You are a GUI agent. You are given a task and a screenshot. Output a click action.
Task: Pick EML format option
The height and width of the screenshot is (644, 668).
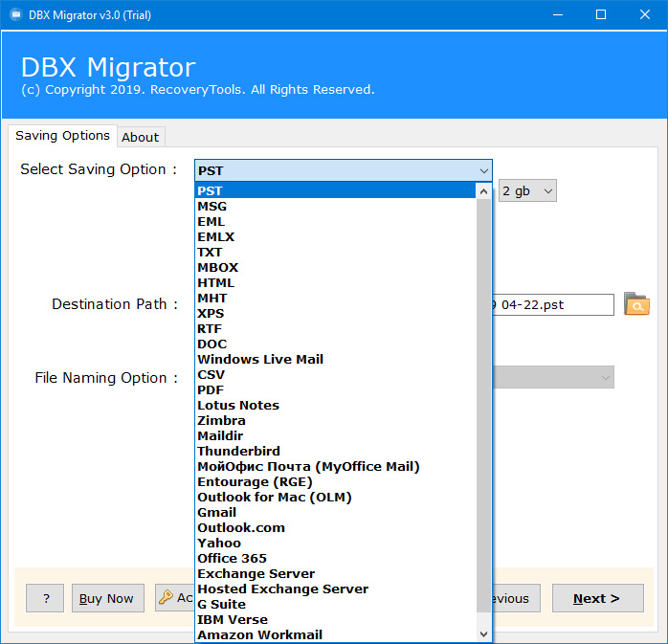(335, 221)
